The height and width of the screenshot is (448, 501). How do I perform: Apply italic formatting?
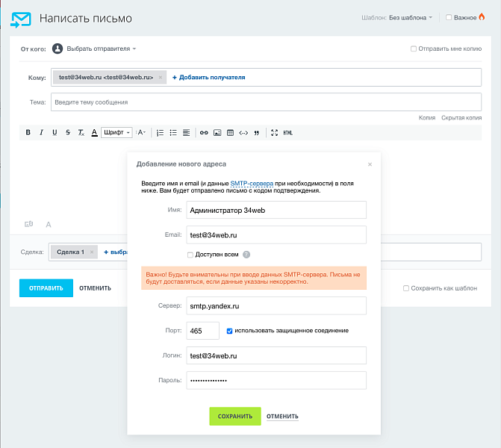point(41,132)
